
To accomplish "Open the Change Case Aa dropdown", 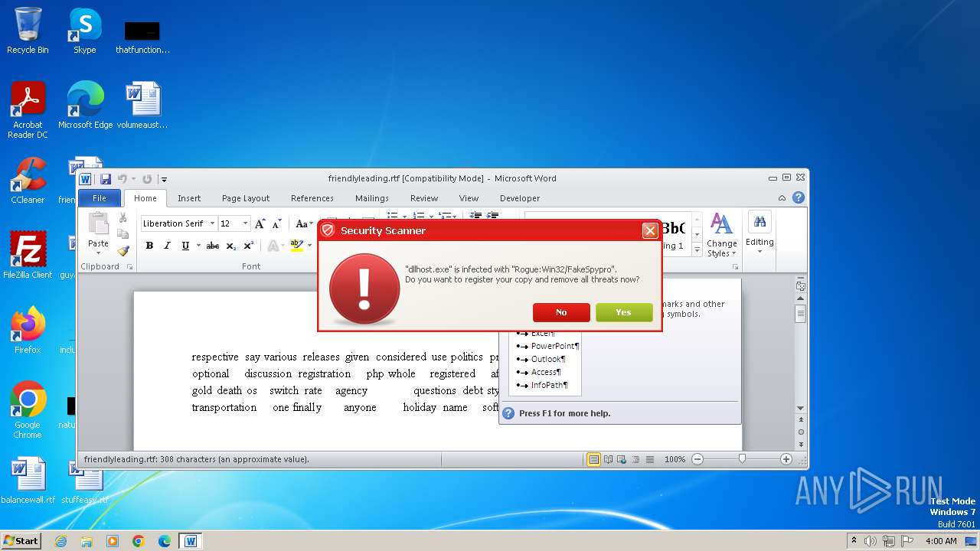I will [x=303, y=223].
